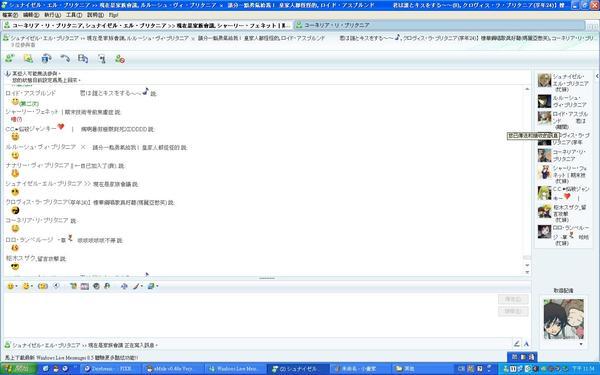Click the handwriting pen icon in input toolbar

[x=136, y=286]
